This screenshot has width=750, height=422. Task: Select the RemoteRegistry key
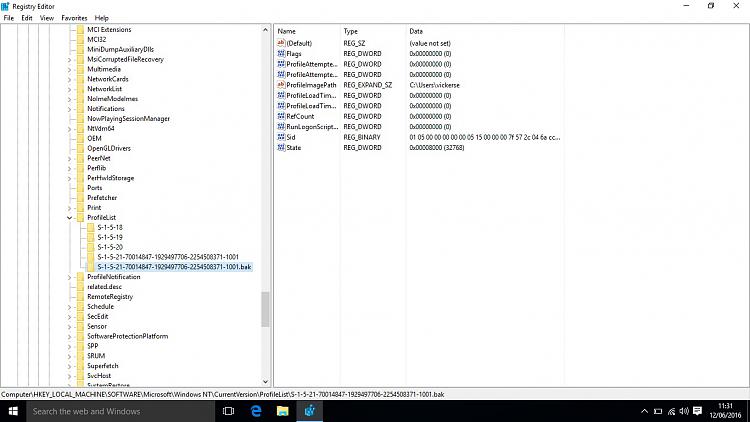click(110, 297)
